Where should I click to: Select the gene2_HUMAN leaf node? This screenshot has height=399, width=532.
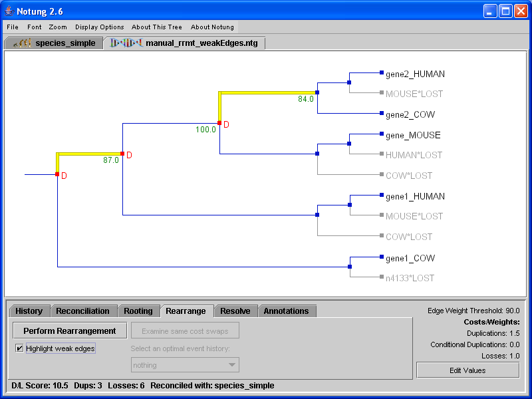[382, 73]
